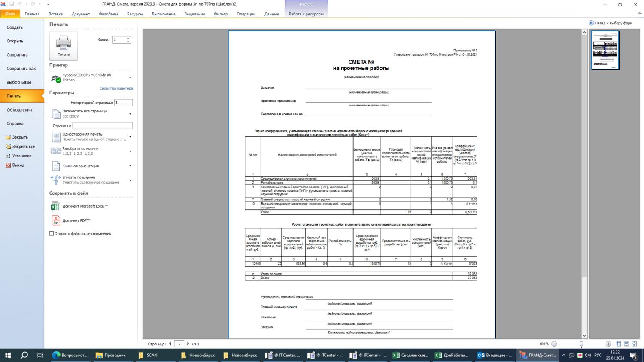This screenshot has width=644, height=362.
Task: Choose Закрыть все in the file sidebar
Action: point(20,147)
